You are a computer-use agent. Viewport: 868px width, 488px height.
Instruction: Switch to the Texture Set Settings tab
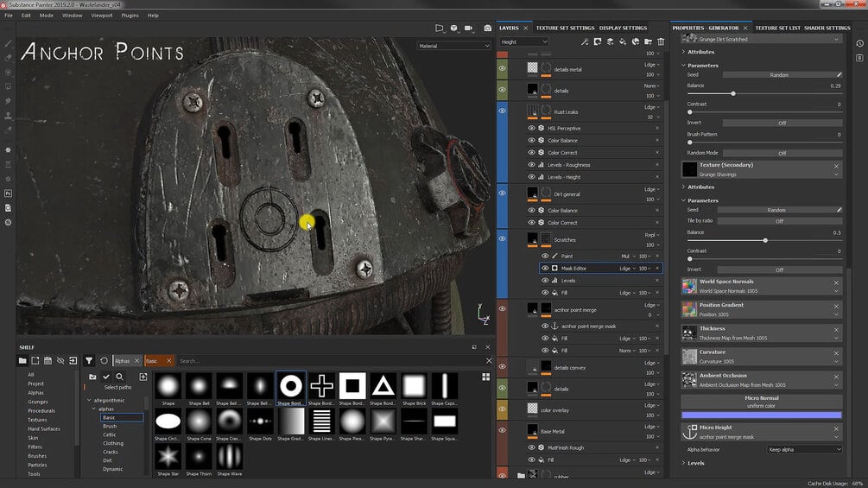point(565,28)
